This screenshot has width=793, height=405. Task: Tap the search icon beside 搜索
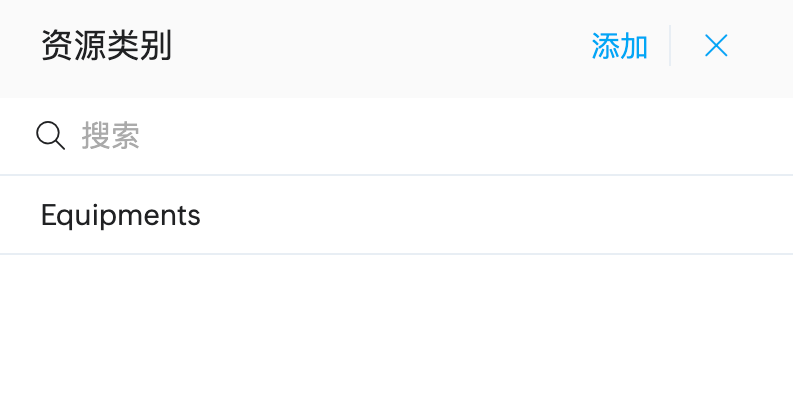pyautogui.click(x=50, y=135)
